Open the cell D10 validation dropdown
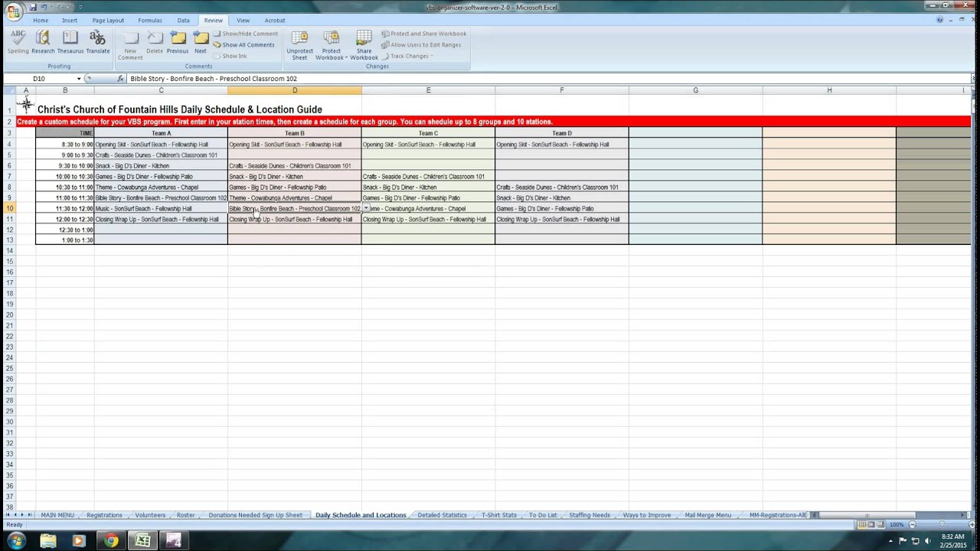This screenshot has width=980, height=551. 366,208
